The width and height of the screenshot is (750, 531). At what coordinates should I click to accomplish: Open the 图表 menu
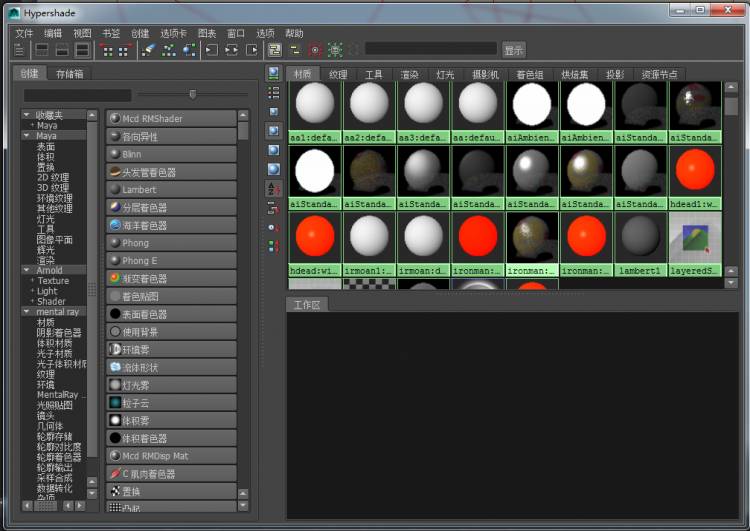[207, 33]
